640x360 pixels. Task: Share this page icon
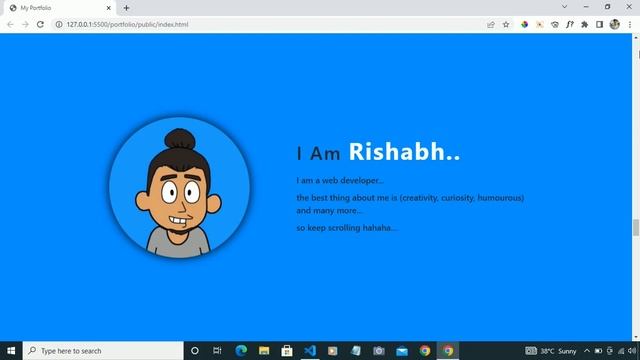point(491,24)
